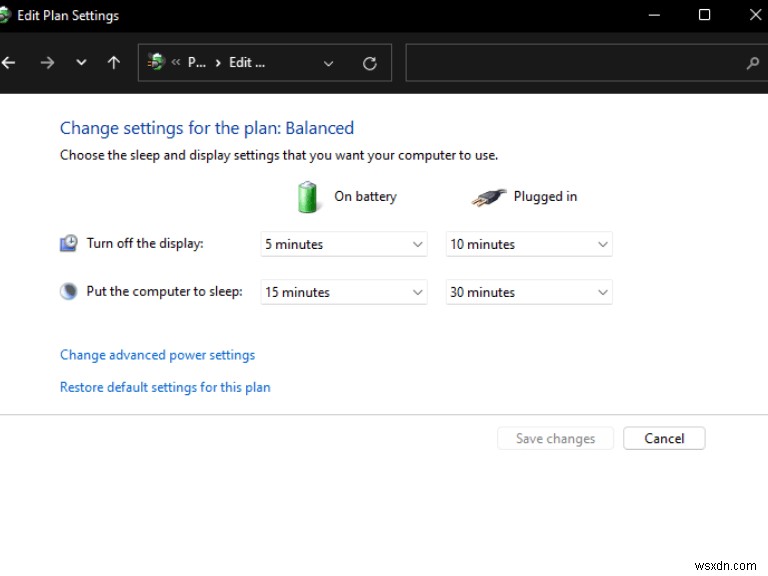Click the display monitor clock icon

[x=69, y=243]
